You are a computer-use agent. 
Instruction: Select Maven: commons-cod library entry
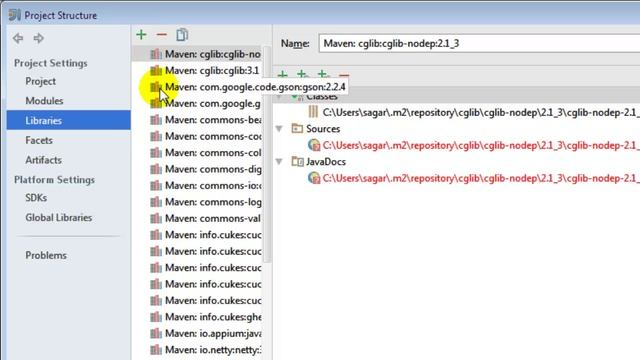(197, 136)
